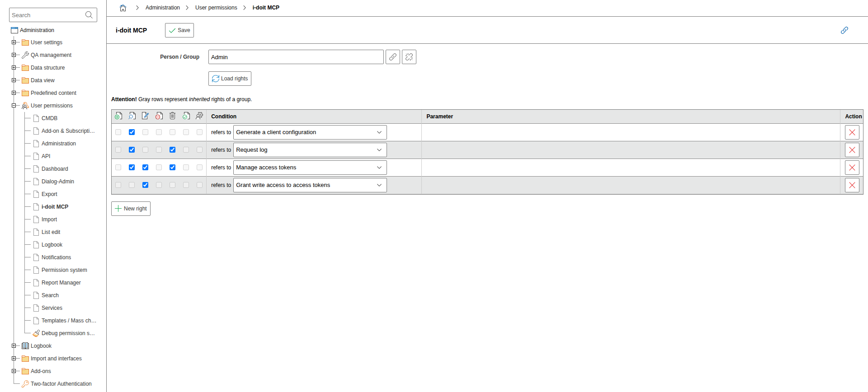Screen dimensions: 868x392
Task: Click the Supervisor right header icon
Action: tap(199, 116)
